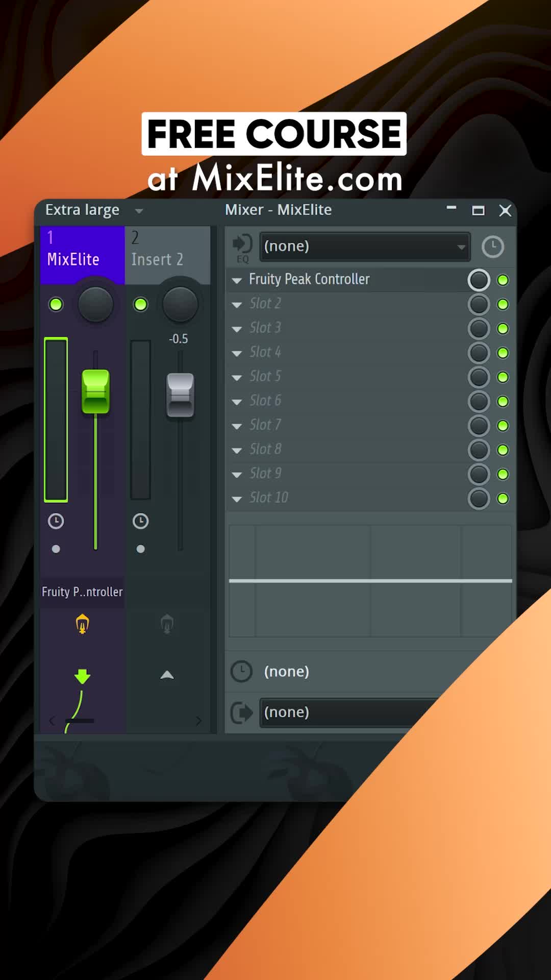This screenshot has height=980, width=551.
Task: Open the Slot 2 menu arrow
Action: coord(237,305)
